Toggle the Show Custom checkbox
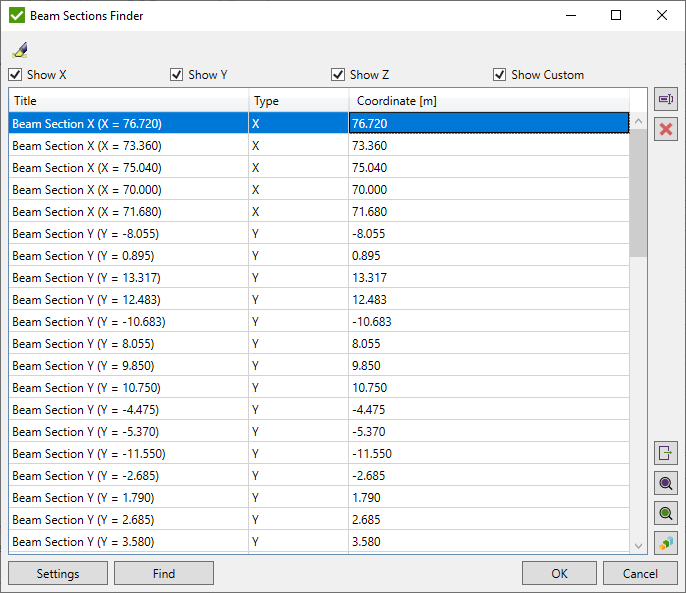The image size is (686, 593). pyautogui.click(x=500, y=75)
